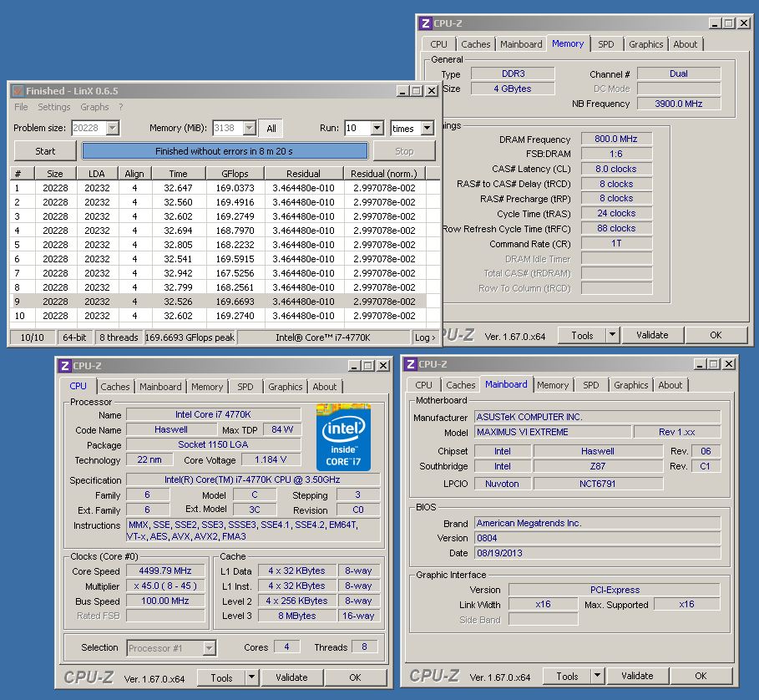The image size is (759, 700).
Task: Click the Intel Core i7 logo badge
Action: [x=342, y=437]
